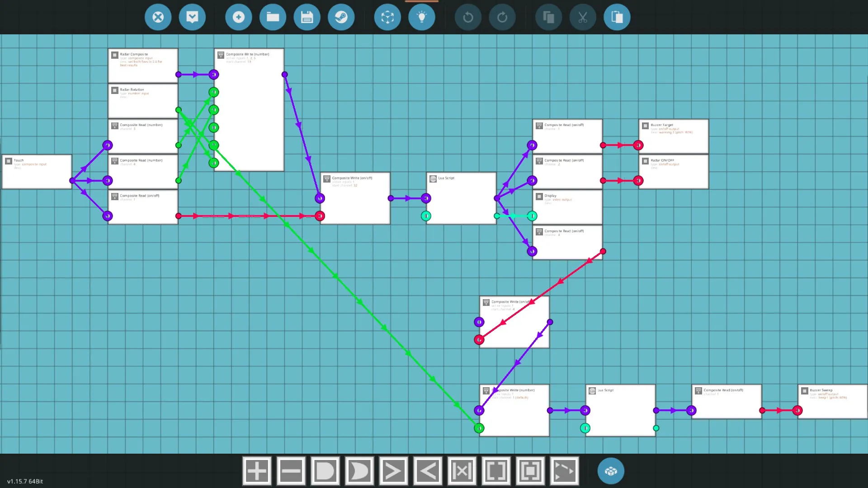Screen dimensions: 868x488
Task: Click the cube center-view icon
Action: [x=387, y=17]
